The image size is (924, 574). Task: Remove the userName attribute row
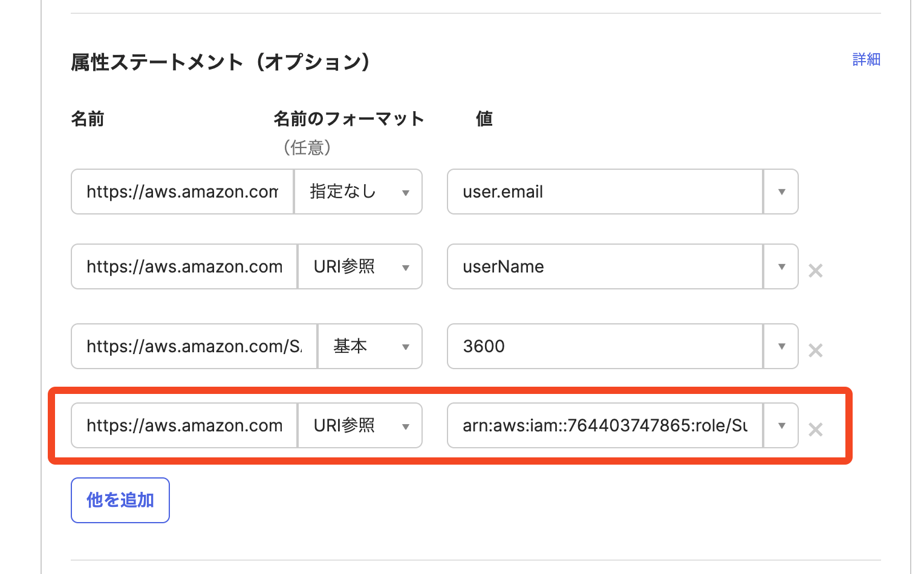click(x=815, y=271)
